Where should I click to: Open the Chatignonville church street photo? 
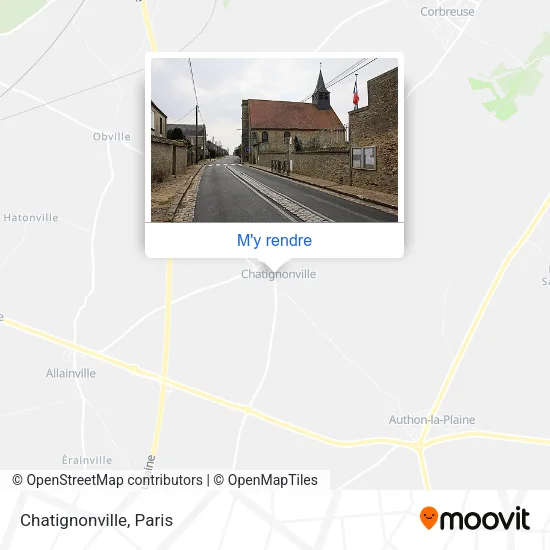(274, 140)
